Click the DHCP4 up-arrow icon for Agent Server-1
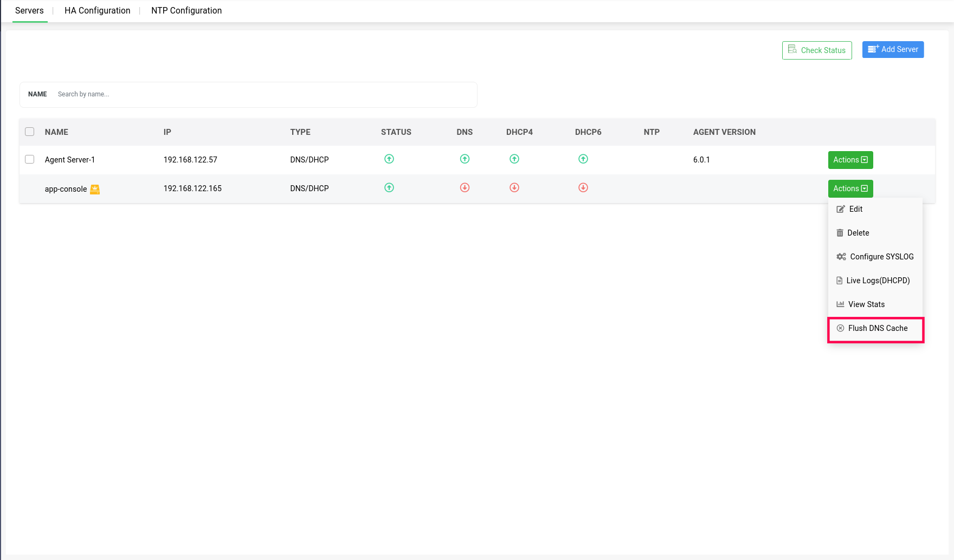This screenshot has height=560, width=954. click(x=514, y=159)
